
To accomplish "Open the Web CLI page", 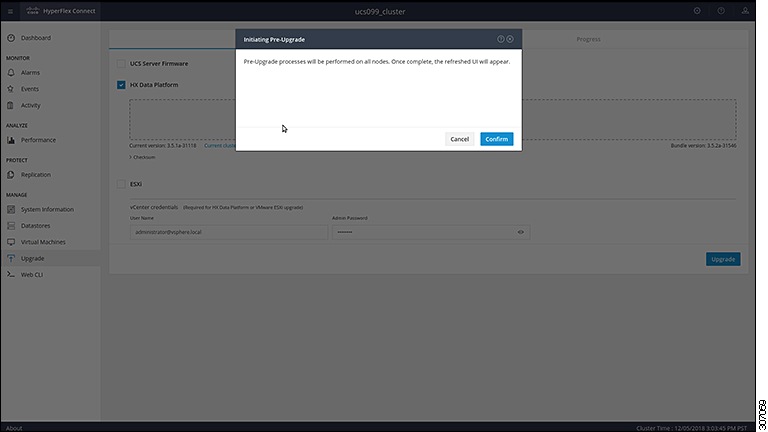I will (x=32, y=275).
